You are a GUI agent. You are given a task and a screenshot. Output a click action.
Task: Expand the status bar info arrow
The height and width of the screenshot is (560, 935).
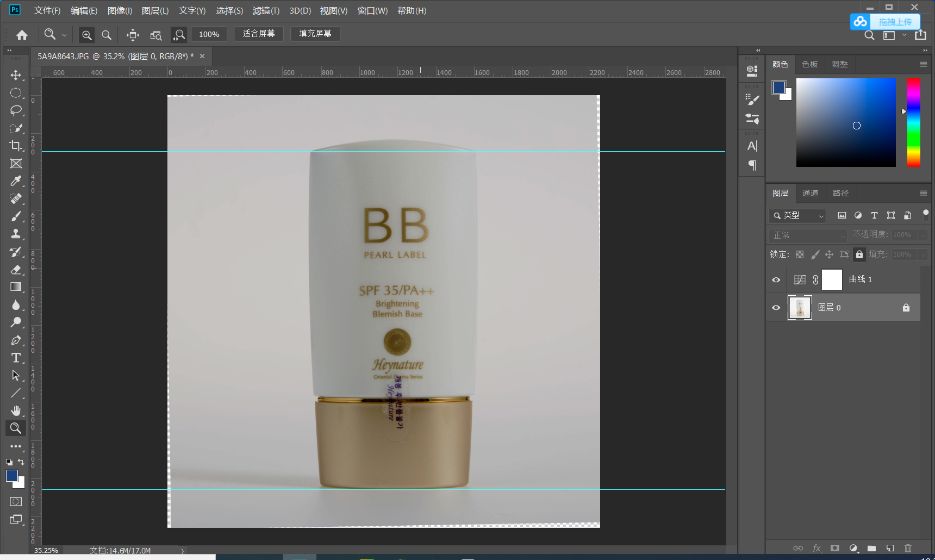pos(182,551)
